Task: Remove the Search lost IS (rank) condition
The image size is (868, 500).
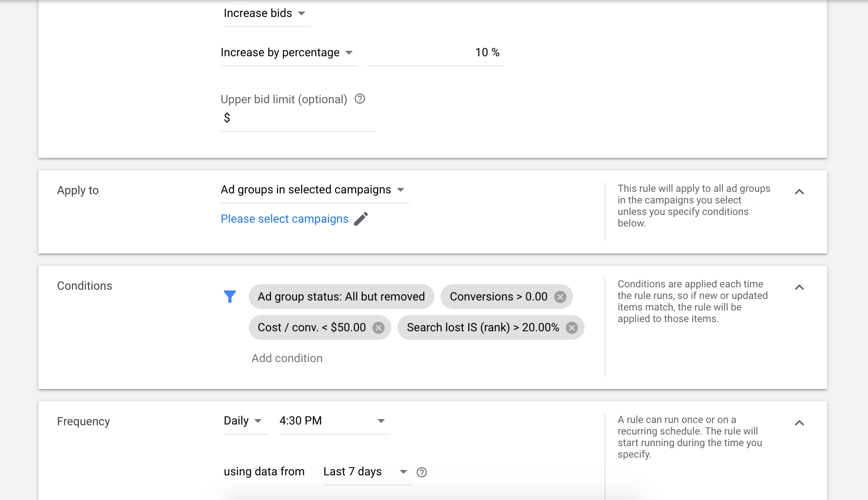Action: [572, 327]
